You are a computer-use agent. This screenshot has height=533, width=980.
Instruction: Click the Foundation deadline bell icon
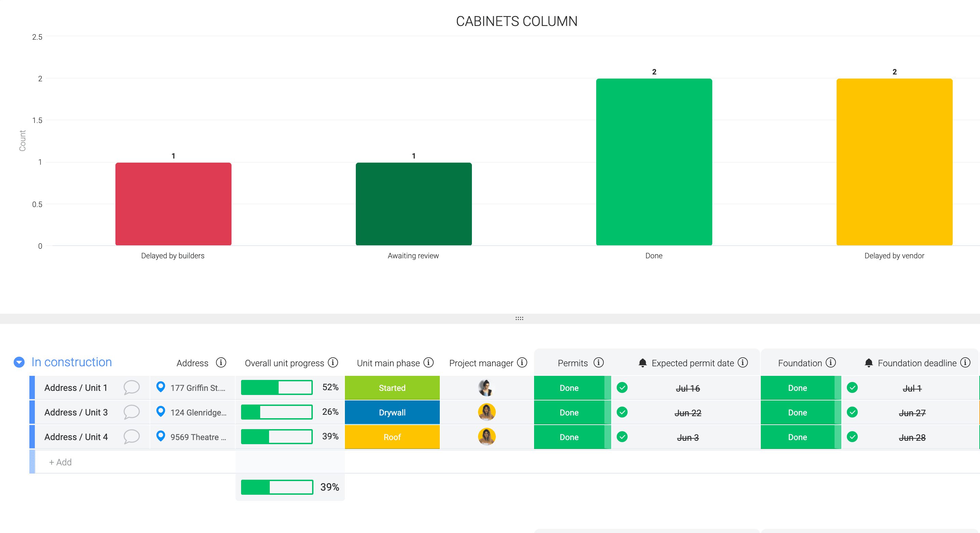pyautogui.click(x=869, y=363)
